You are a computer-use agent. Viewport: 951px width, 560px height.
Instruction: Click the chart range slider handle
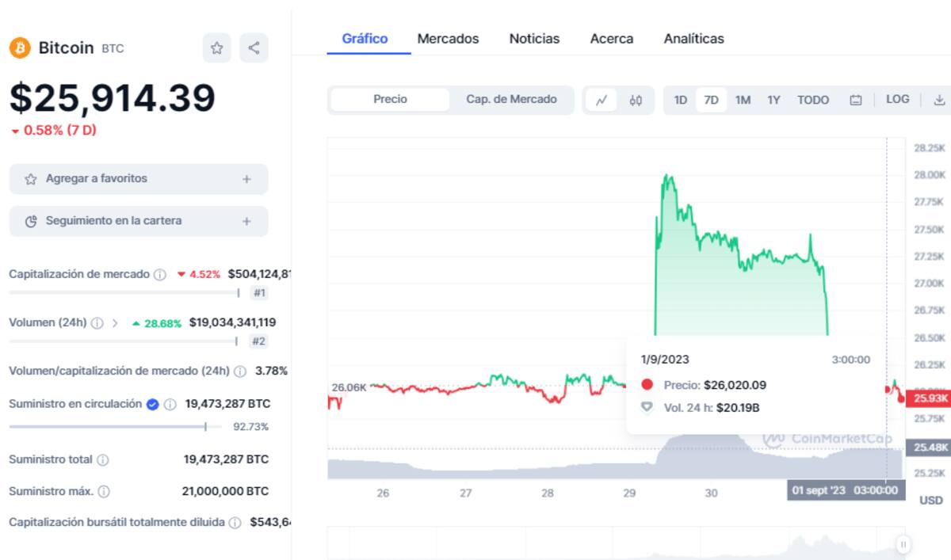903,544
